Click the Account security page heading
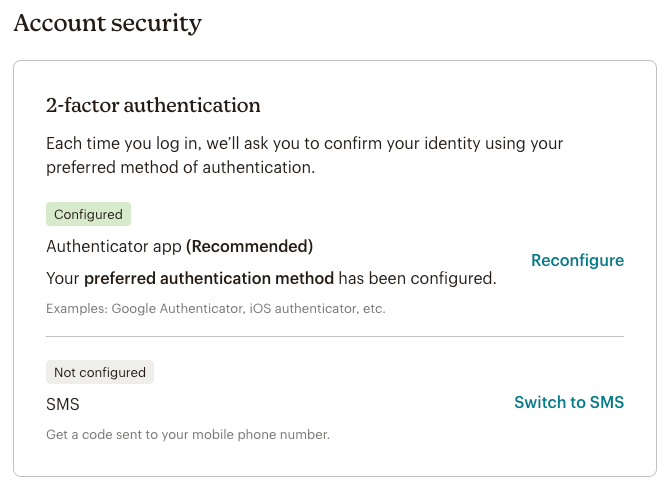The image size is (664, 490). [x=107, y=23]
